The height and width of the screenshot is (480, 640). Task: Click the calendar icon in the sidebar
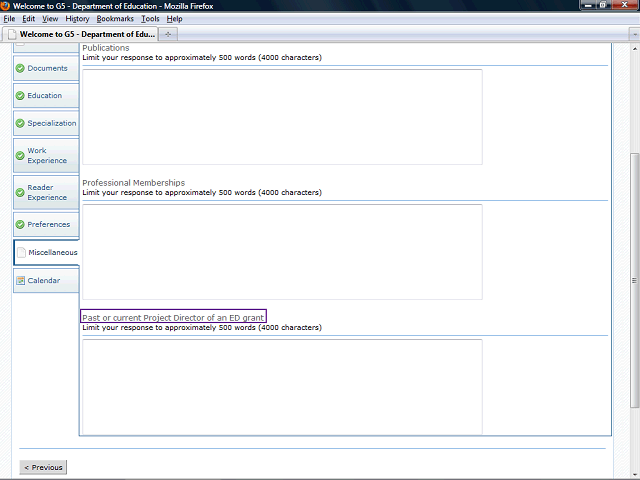coord(20,280)
